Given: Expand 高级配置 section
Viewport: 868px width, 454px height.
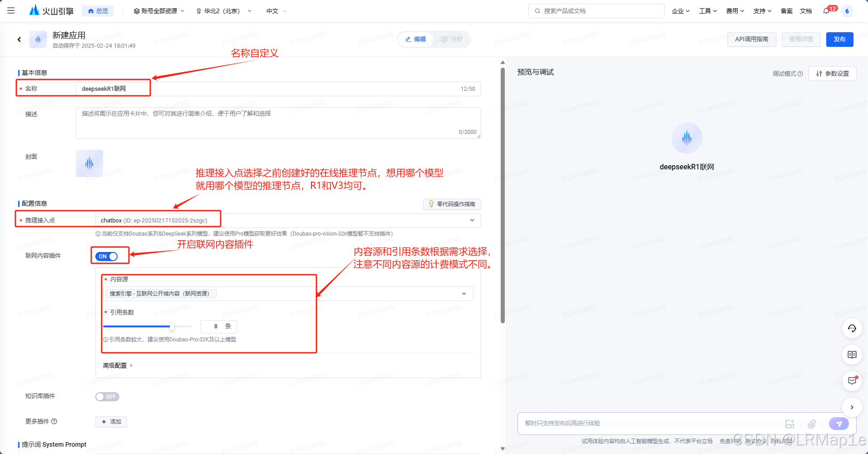Looking at the screenshot, I should click(x=118, y=365).
